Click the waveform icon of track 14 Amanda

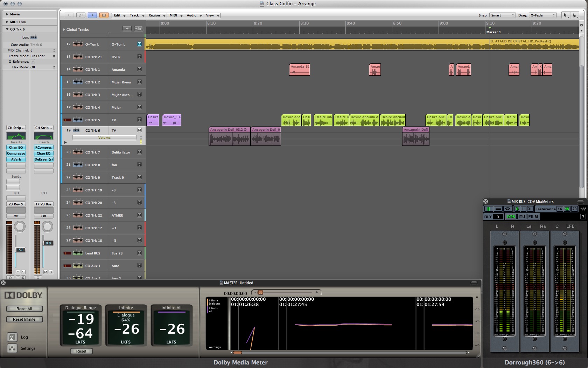click(78, 69)
